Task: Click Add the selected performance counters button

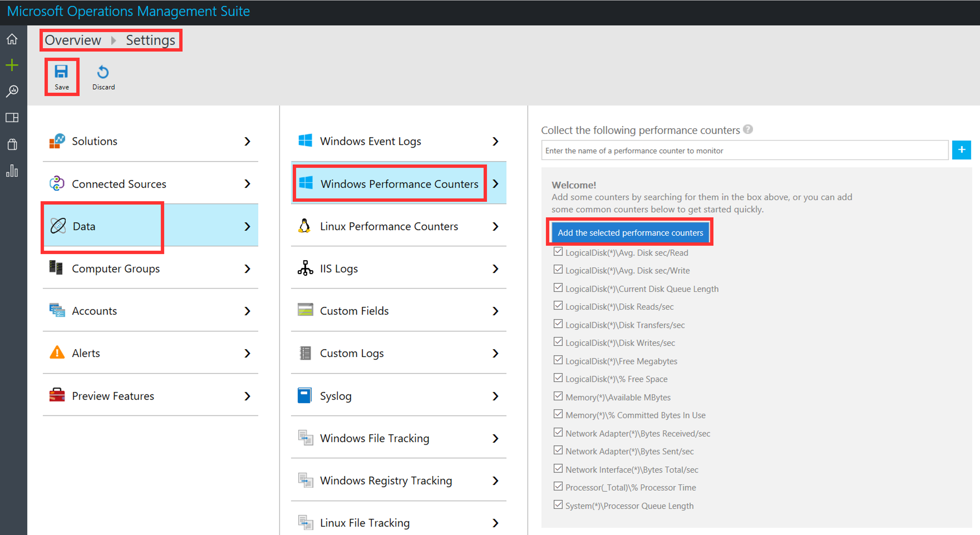Action: [630, 233]
